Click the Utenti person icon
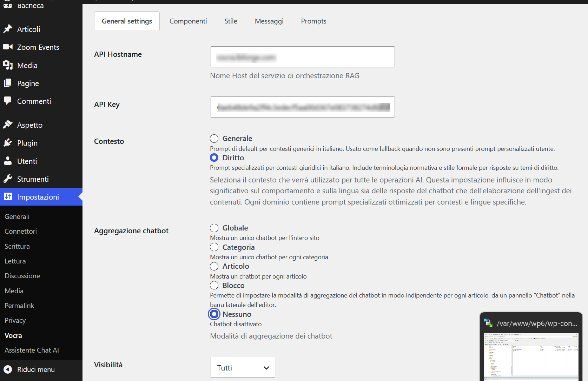588x381 pixels. click(8, 161)
